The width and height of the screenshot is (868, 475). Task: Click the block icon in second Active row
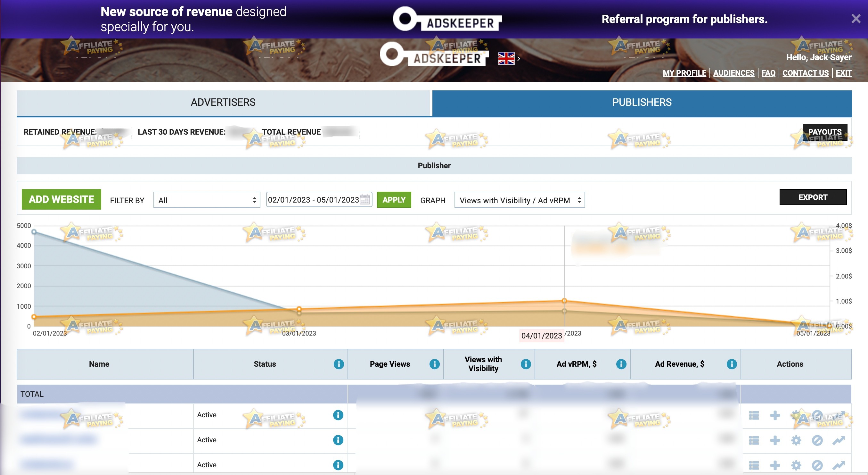(x=817, y=440)
